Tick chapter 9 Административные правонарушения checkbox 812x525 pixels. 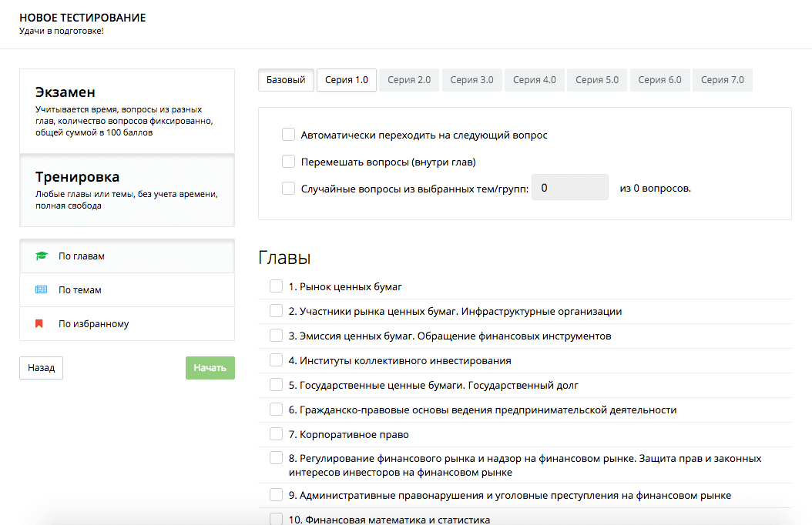(x=276, y=495)
